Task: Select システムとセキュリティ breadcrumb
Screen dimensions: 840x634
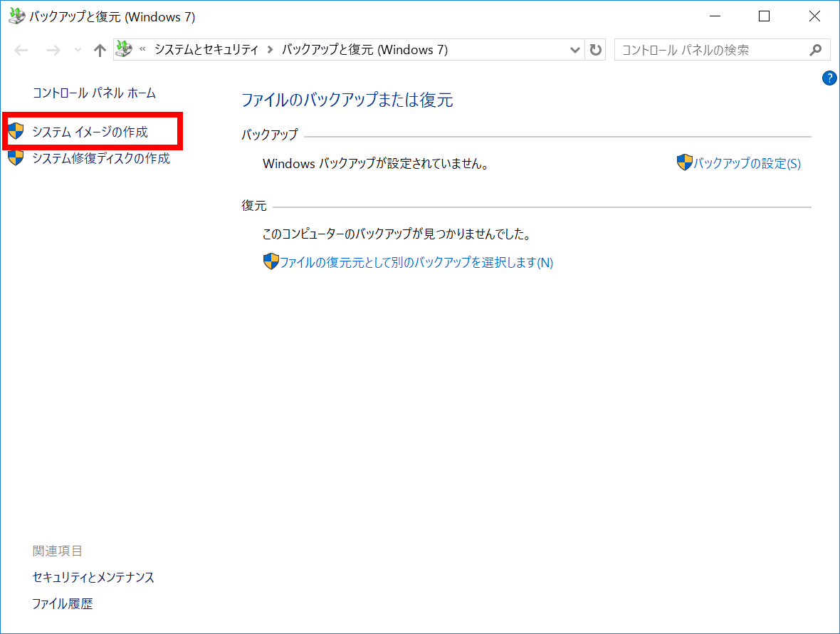Action: [206, 50]
